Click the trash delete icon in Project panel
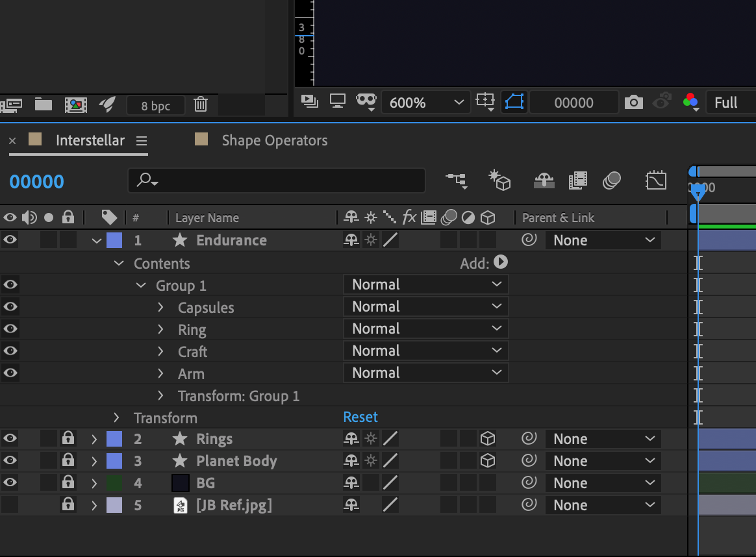The width and height of the screenshot is (756, 557). tap(201, 105)
